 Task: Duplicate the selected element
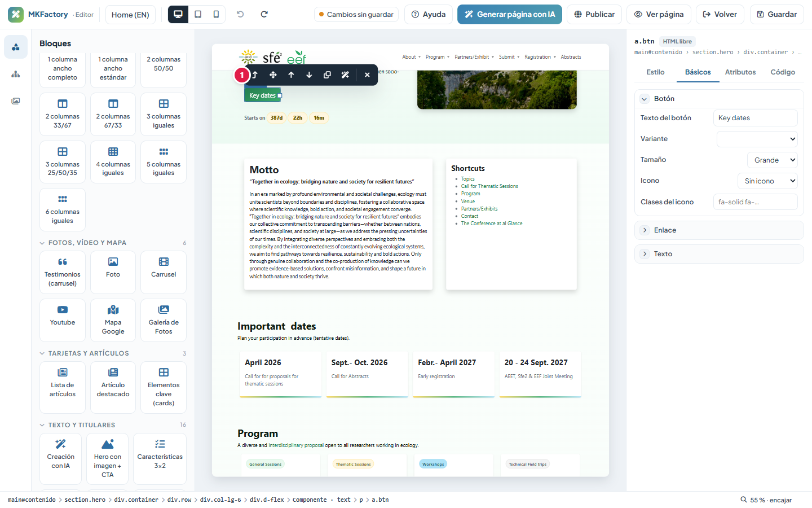click(327, 75)
